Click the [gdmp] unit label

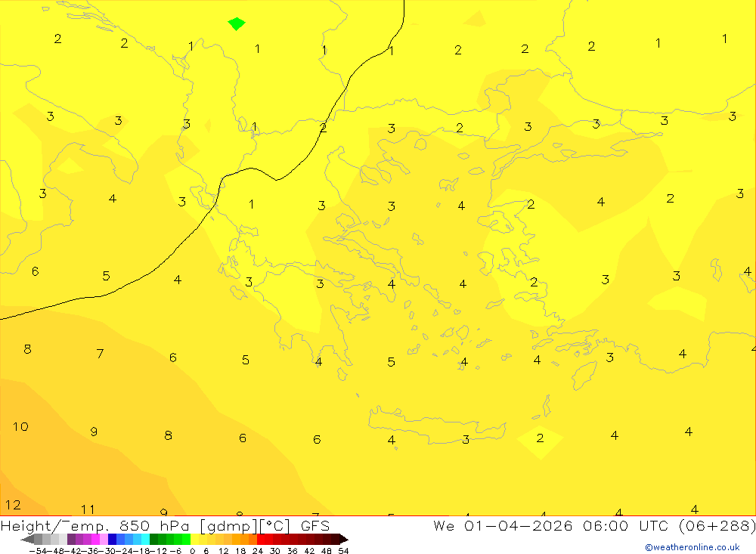tap(228, 526)
